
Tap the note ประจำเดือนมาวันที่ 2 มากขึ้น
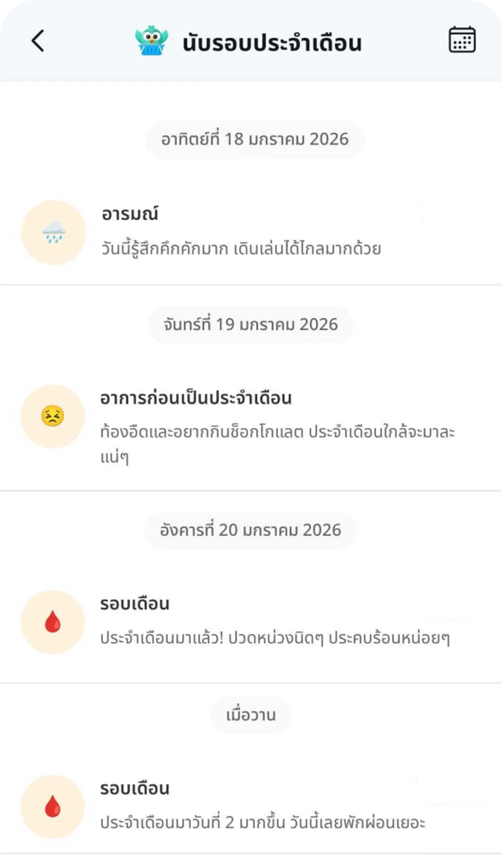pos(263,823)
